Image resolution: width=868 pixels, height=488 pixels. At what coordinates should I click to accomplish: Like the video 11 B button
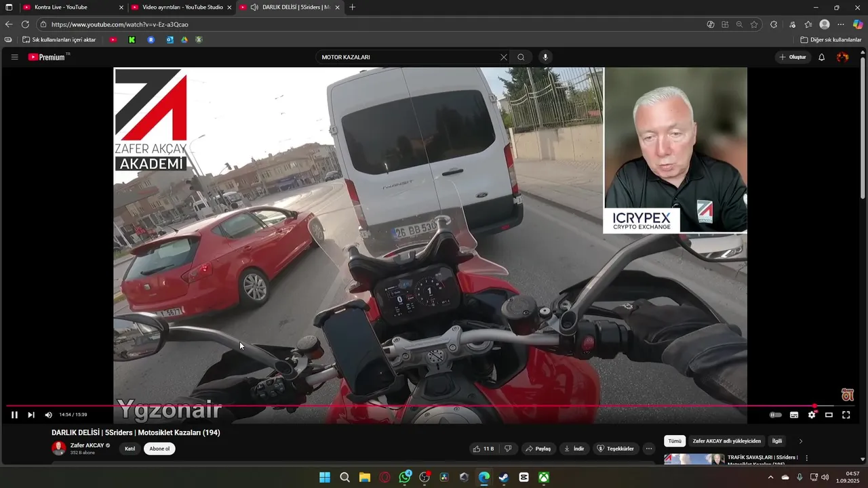click(x=484, y=449)
